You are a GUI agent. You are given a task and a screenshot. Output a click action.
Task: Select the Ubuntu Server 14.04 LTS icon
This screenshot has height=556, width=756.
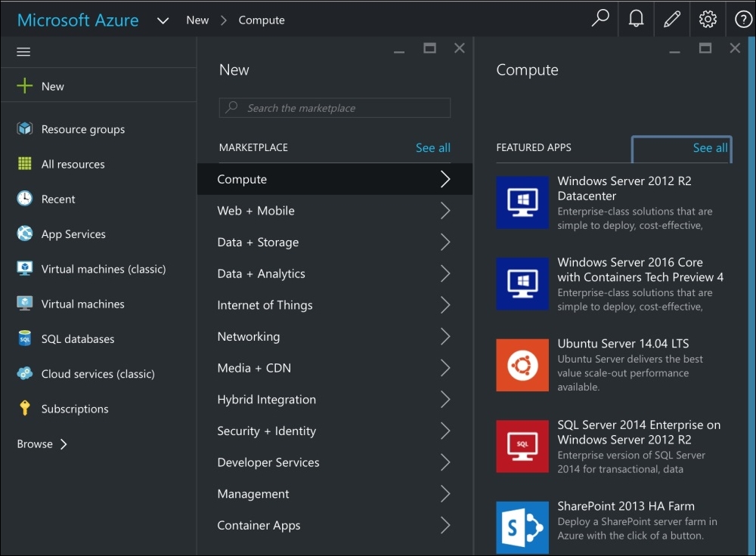[522, 365]
